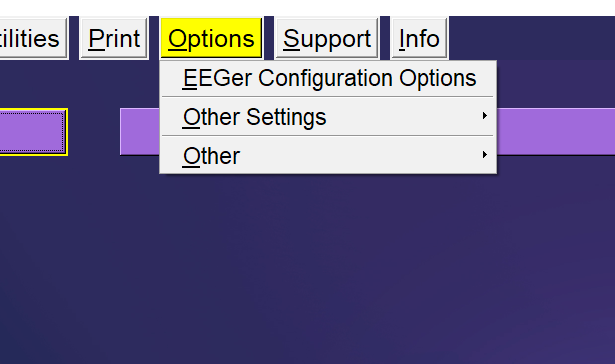Expand the Other Settings submenu entry
Viewport: 615px width, 364px height.
pos(328,116)
